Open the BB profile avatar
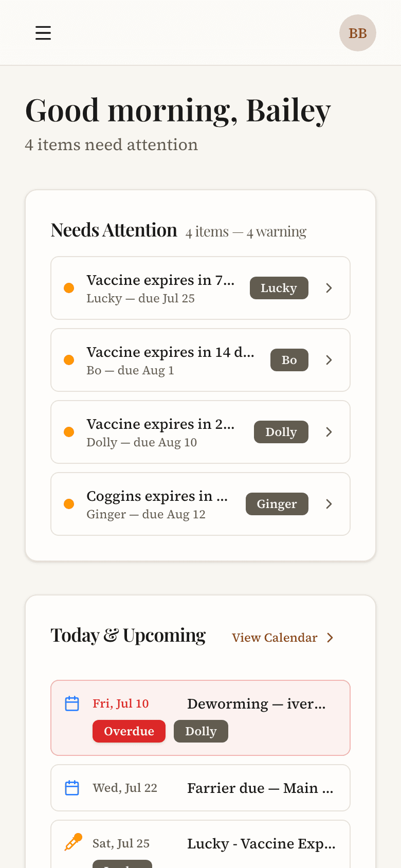Viewport: 401px width, 868px height. point(358,33)
